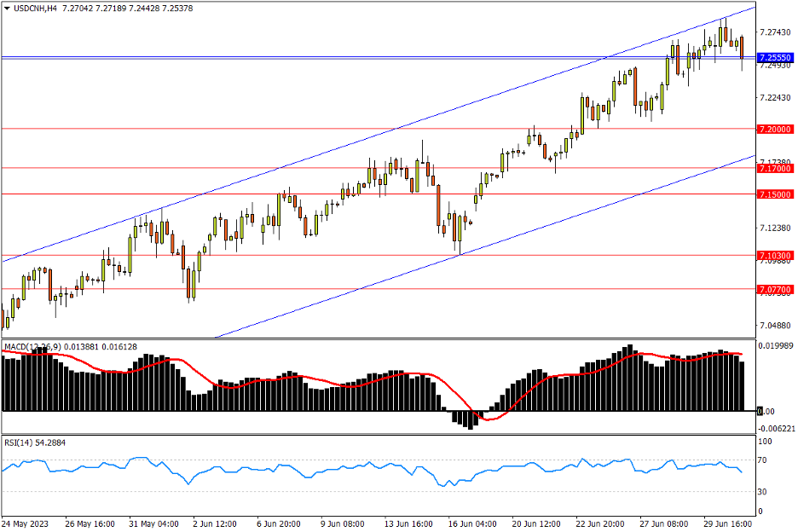Click the 70 level on RSI scale
Viewport: 798px width, 532px height.
[x=765, y=460]
